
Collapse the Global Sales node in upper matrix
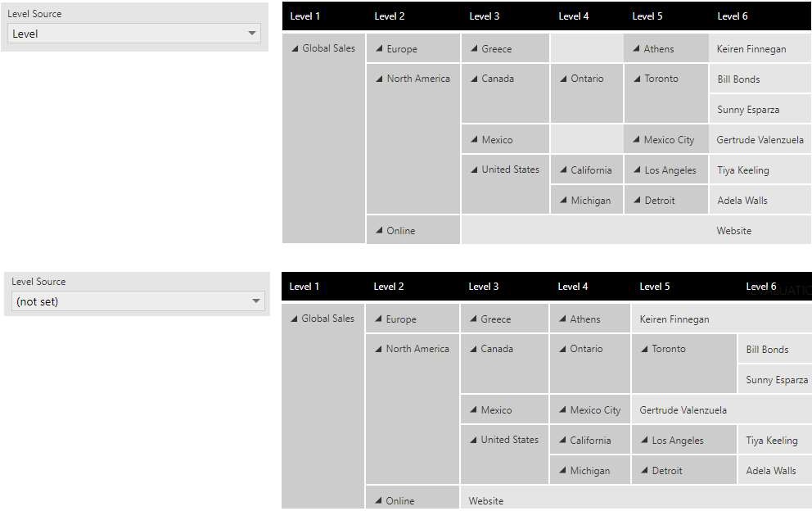tap(293, 47)
